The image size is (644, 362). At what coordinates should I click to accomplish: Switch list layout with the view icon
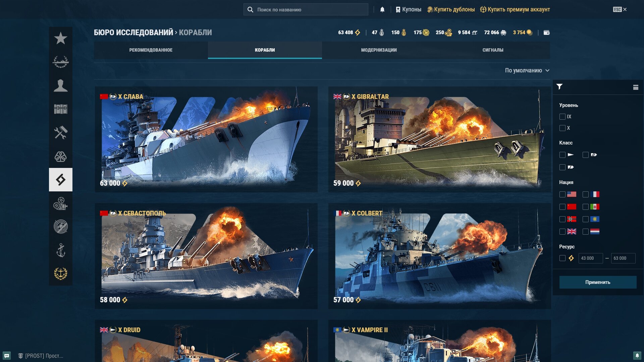tap(636, 87)
